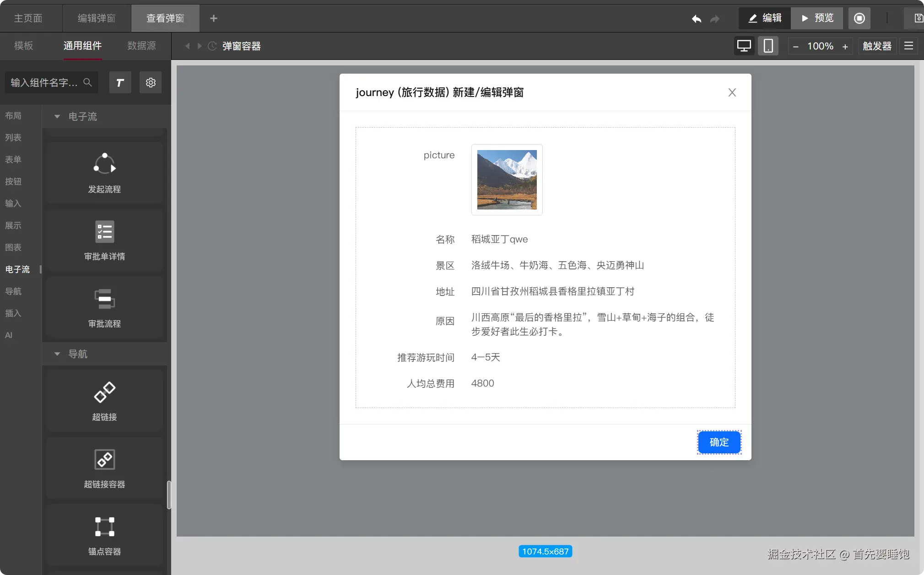Click the redo arrow icon
Screen dimensions: 924x575
(715, 19)
